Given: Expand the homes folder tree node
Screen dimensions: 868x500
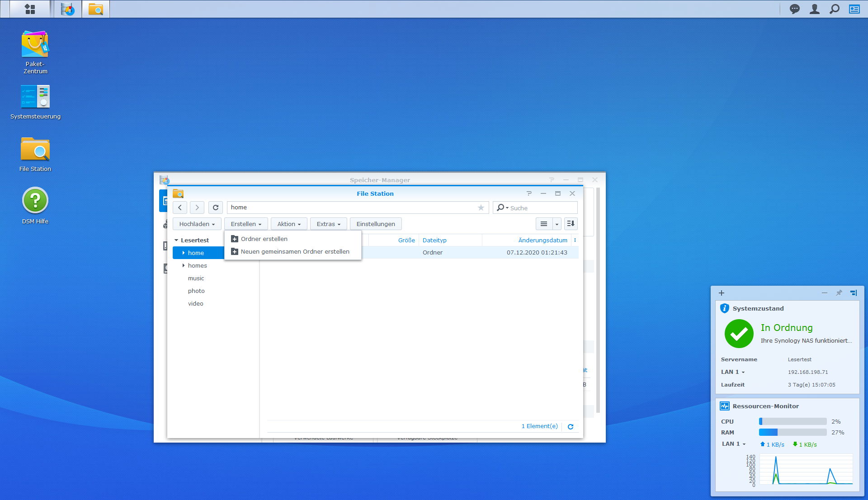Looking at the screenshot, I should pyautogui.click(x=183, y=265).
